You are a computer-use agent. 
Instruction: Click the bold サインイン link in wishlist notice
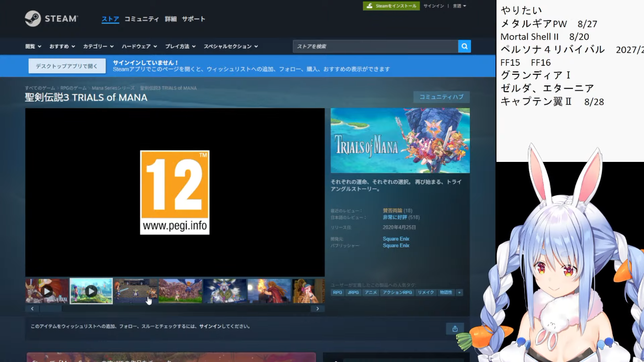coord(210,326)
